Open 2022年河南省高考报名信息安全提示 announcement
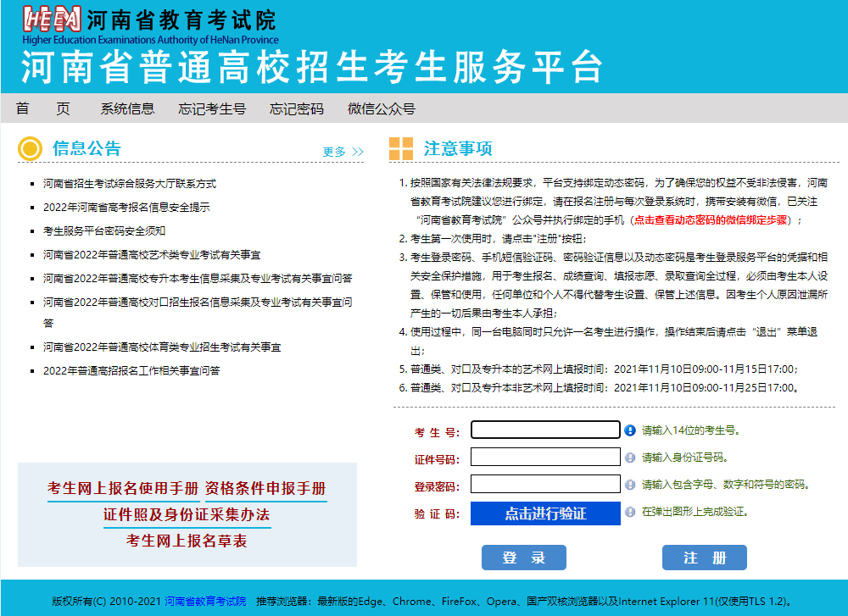This screenshot has height=616, width=848. 126,208
